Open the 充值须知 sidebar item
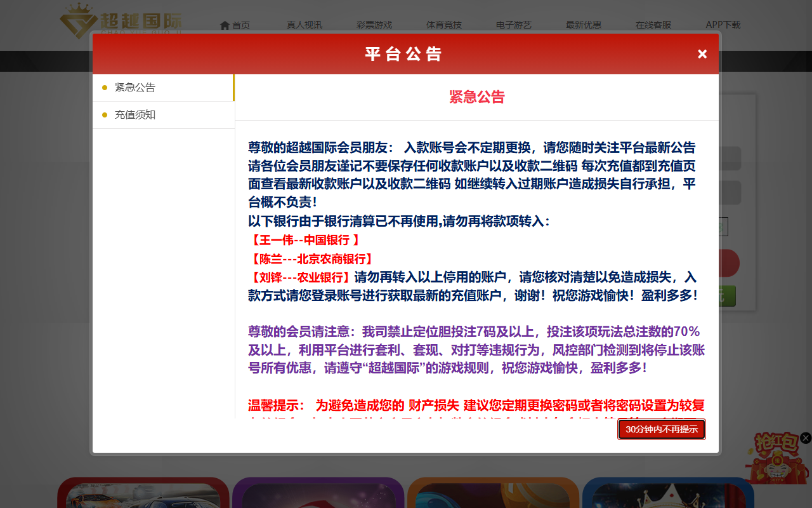This screenshot has width=812, height=508. point(163,115)
